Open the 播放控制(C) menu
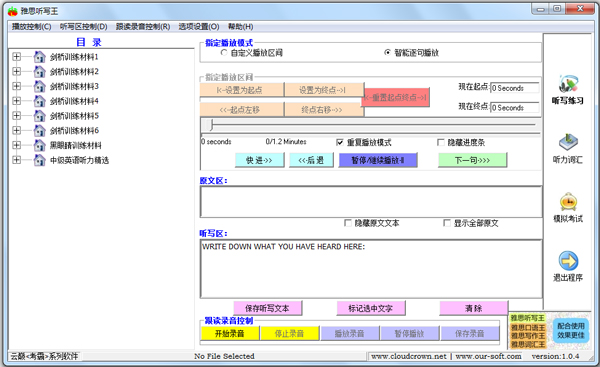 coord(31,27)
